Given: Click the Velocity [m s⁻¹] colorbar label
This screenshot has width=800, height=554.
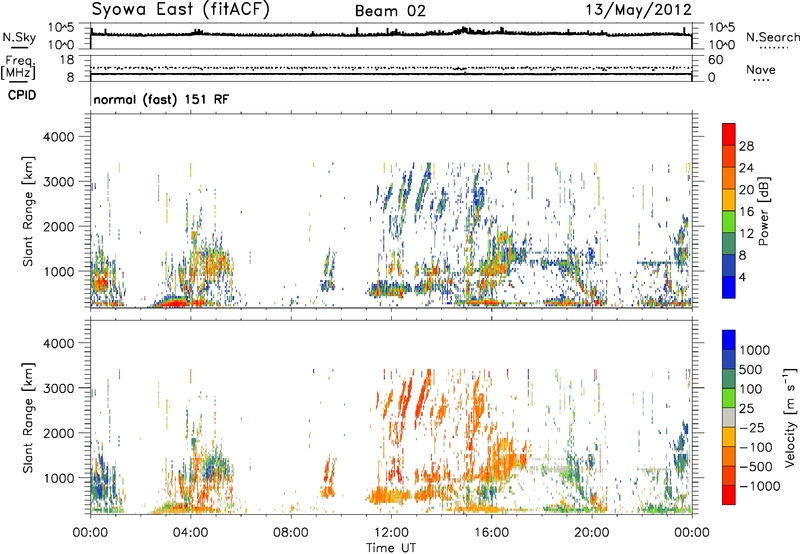Looking at the screenshot, I should coord(789,417).
